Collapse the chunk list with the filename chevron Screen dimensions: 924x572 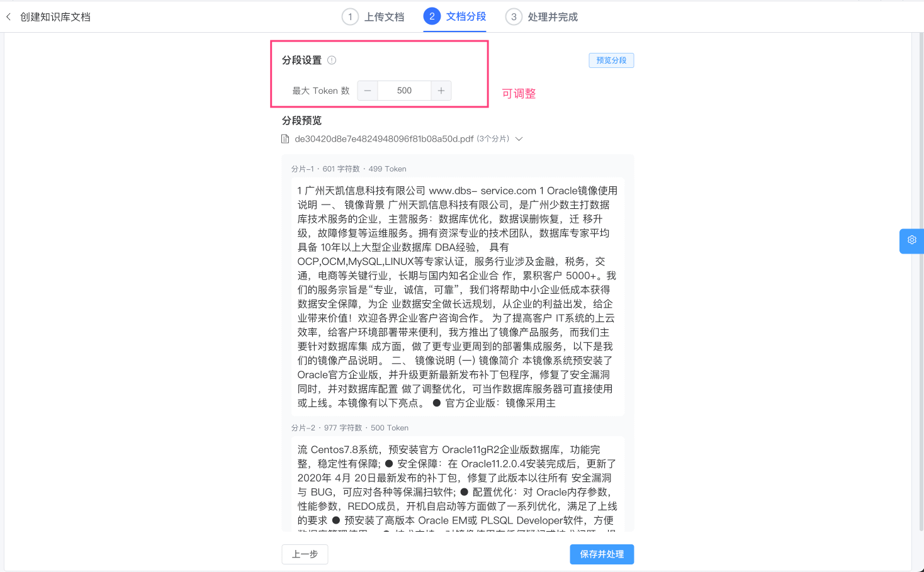pyautogui.click(x=519, y=138)
